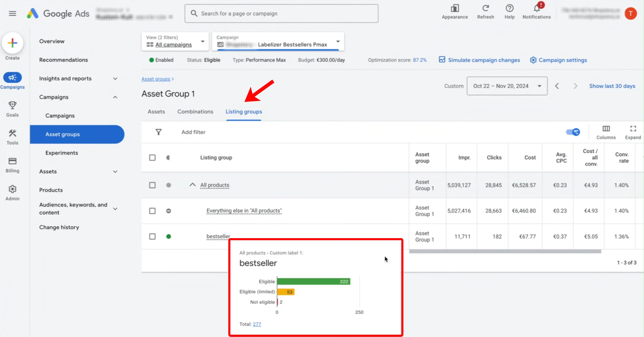Image resolution: width=644 pixels, height=337 pixels.
Task: Select the Listing groups tab
Action: point(244,112)
